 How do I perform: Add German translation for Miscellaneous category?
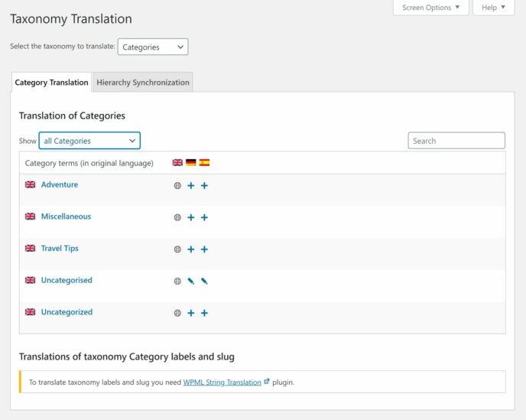point(191,218)
